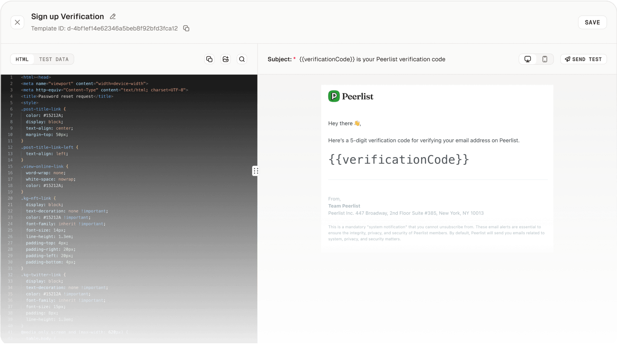This screenshot has height=364, width=617.
Task: Click the paper plane icon on Send Test
Action: point(567,59)
